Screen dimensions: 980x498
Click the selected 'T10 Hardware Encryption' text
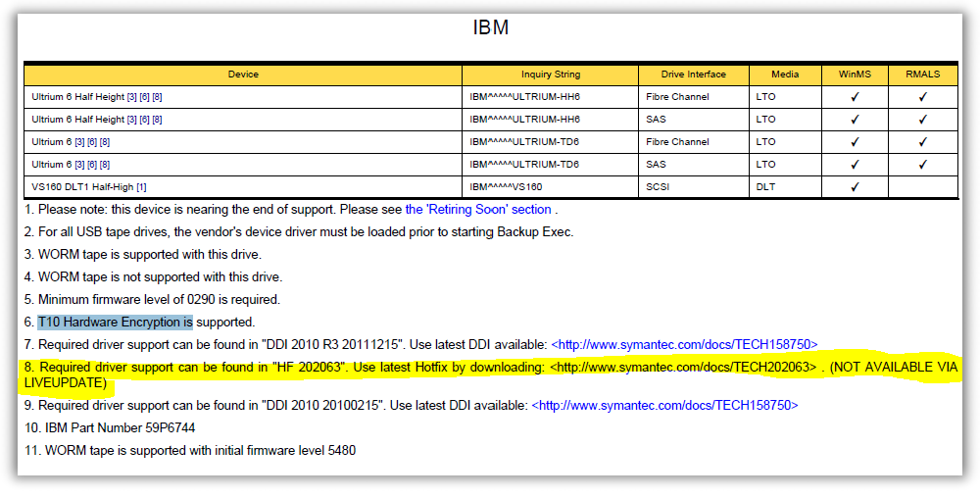point(115,322)
